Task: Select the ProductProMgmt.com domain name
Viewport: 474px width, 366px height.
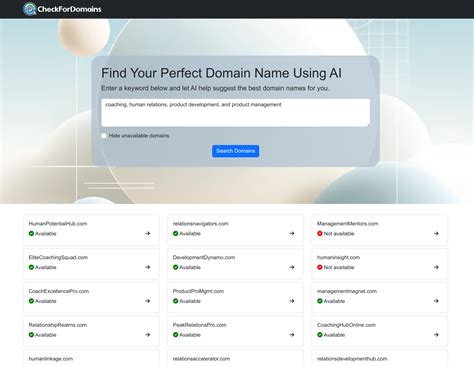Action: tap(198, 291)
